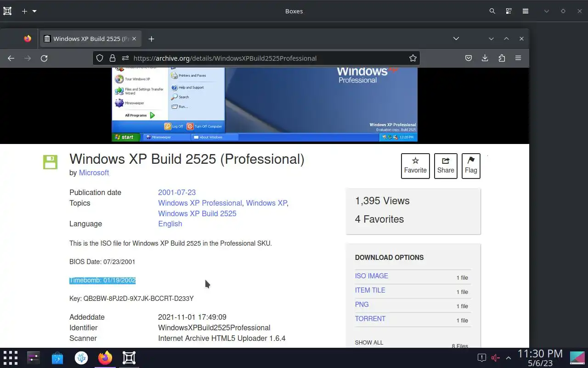Switch to Firefox in taskbar
This screenshot has width=588, height=368.
coord(105,358)
